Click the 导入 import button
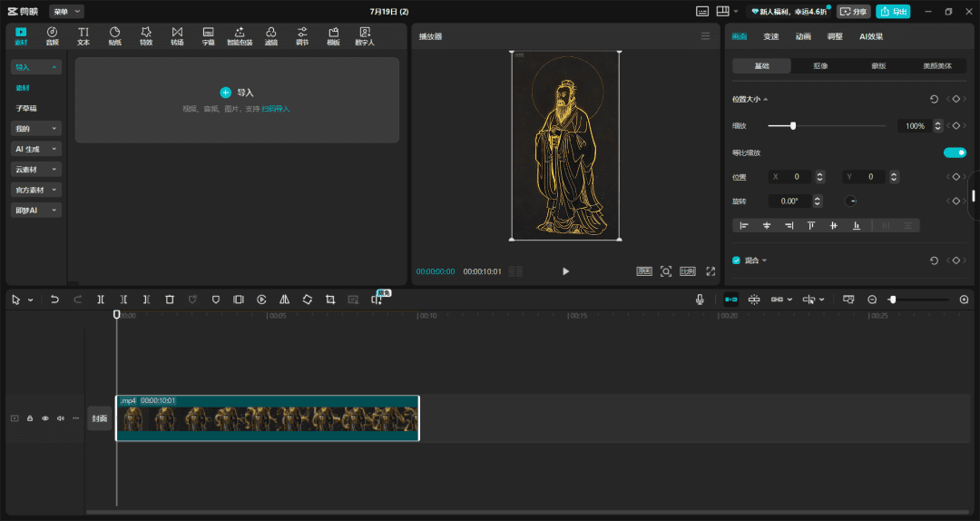Image resolution: width=980 pixels, height=521 pixels. coord(237,93)
